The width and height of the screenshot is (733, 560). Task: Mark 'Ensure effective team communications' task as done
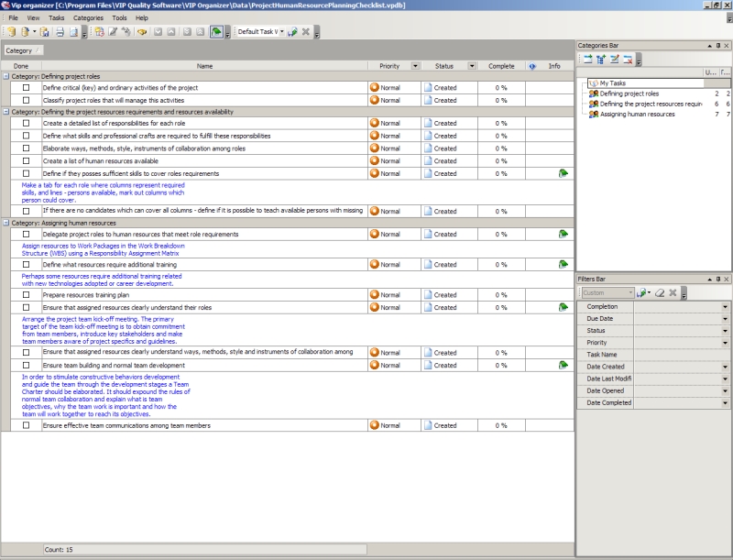[x=27, y=425]
